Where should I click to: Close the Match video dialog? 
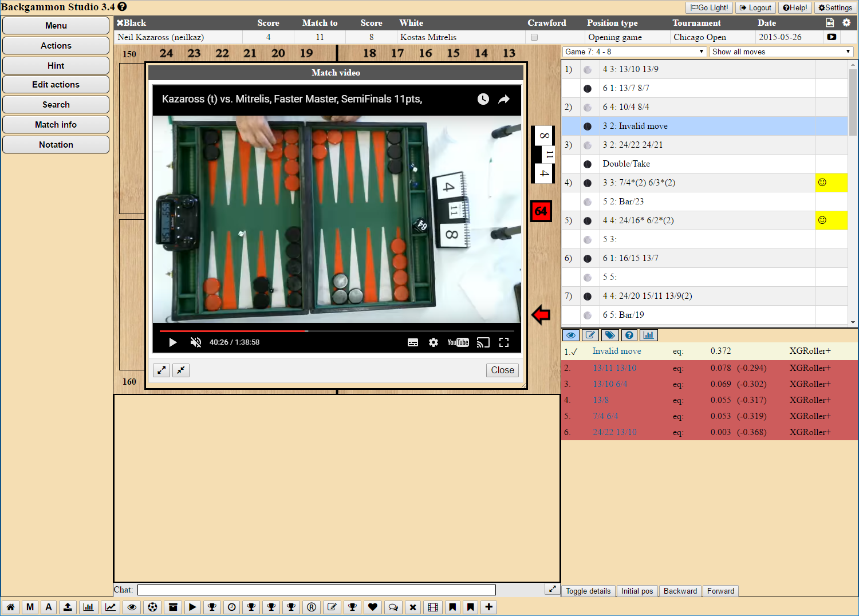tap(502, 370)
